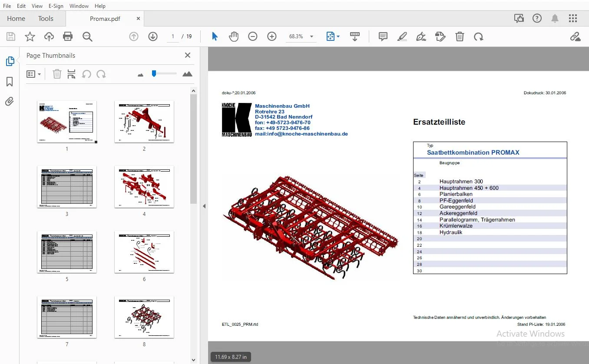The height and width of the screenshot is (364, 589).
Task: Go to previous page arrow
Action: coord(134,36)
